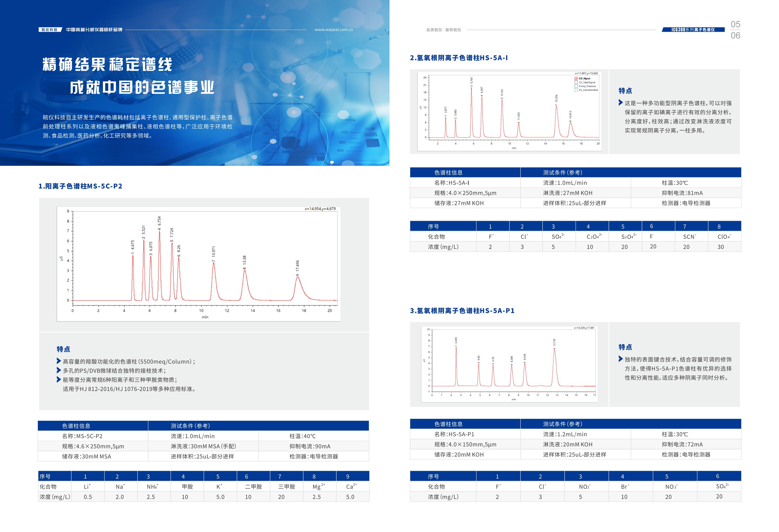Click arrow bullet beside 独特的表面键合技术
This screenshot has width=779, height=532.
pyautogui.click(x=620, y=359)
